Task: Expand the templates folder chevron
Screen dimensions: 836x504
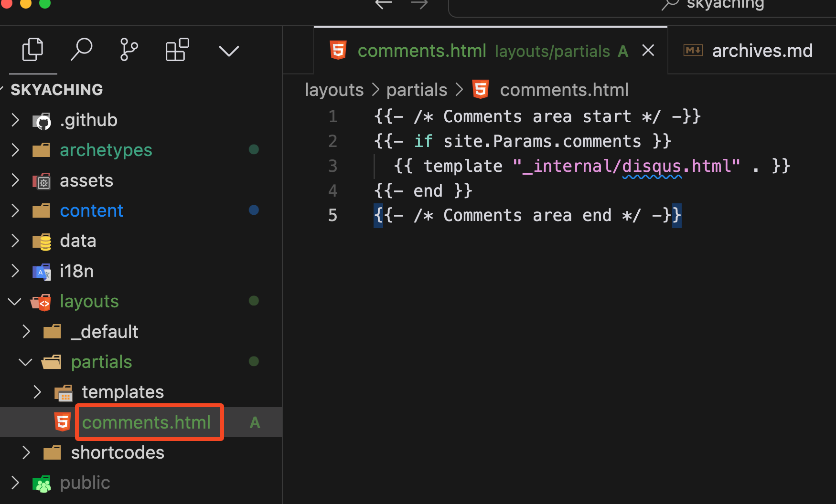Action: 37,392
